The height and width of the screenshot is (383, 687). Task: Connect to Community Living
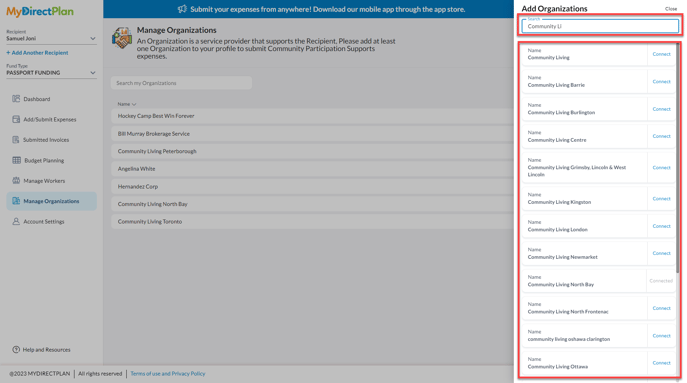661,54
